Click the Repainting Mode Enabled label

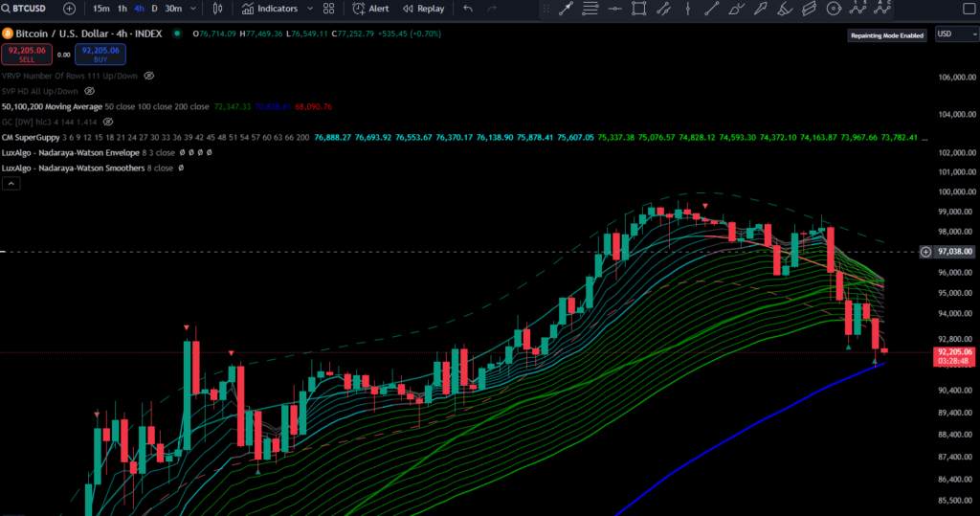point(887,35)
